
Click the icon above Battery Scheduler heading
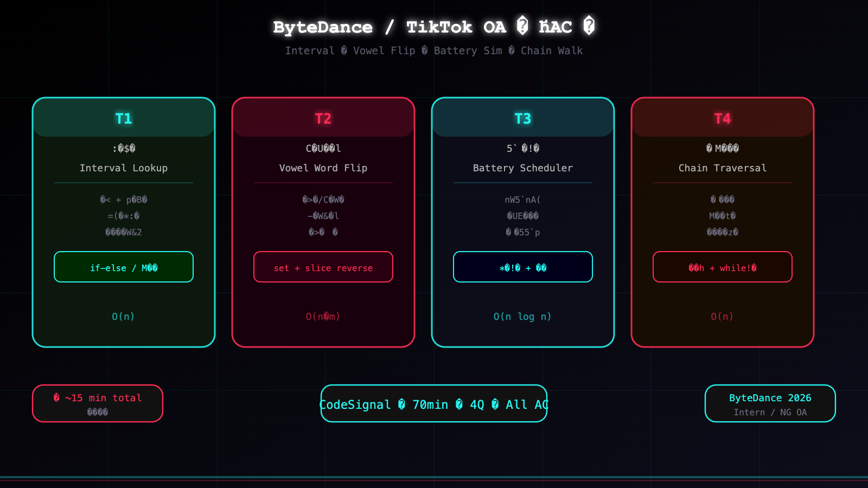pos(522,147)
